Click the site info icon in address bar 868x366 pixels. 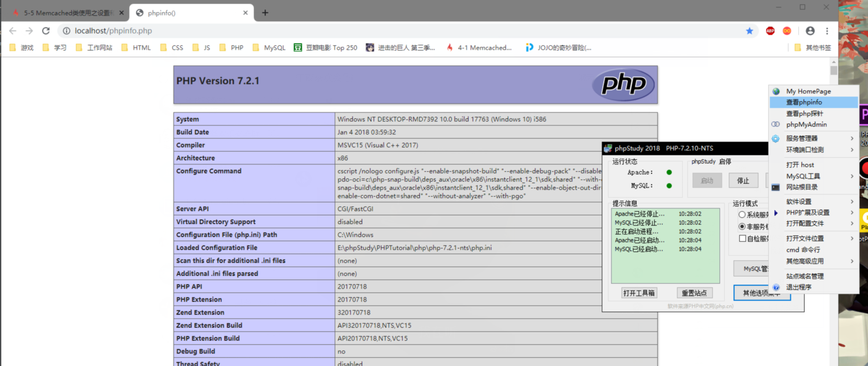click(x=66, y=31)
